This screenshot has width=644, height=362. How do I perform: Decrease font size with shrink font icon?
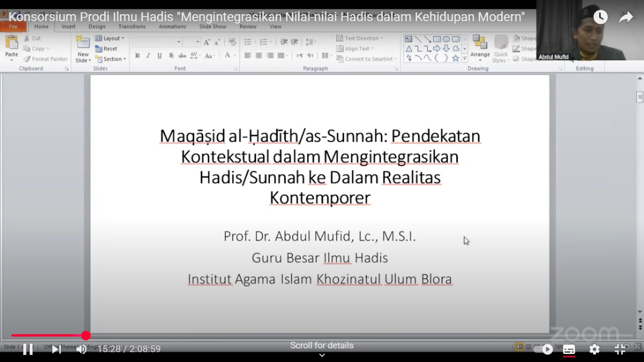click(x=217, y=42)
